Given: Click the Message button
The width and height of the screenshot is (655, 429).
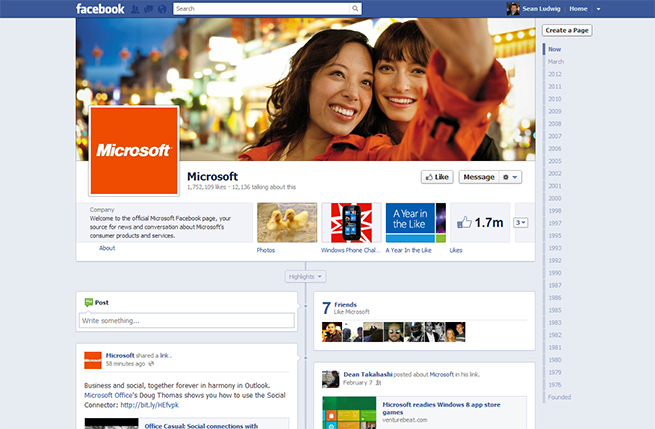Looking at the screenshot, I should pos(479,177).
